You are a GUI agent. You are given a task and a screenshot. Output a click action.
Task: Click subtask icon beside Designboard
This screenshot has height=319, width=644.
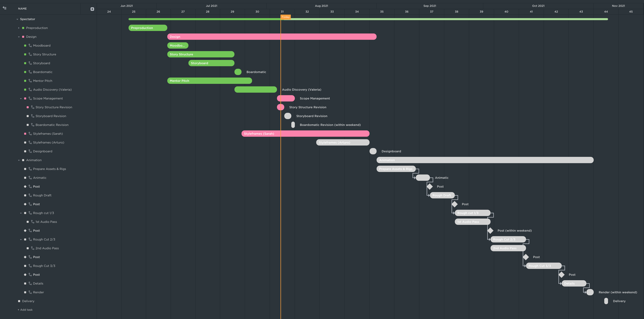(30, 151)
